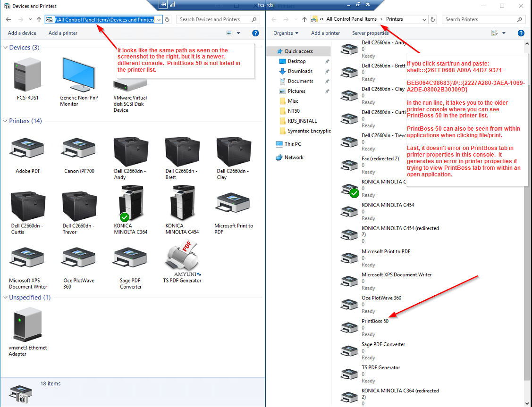Viewport: 532px width, 407px height.
Task: Select Microsoft Print to PDF in Printers list
Action: tap(386, 257)
